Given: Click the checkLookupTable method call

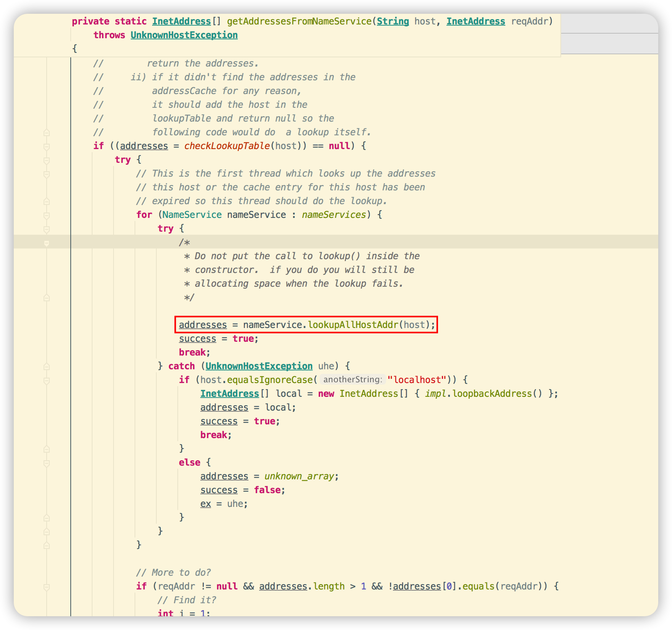Looking at the screenshot, I should [227, 146].
